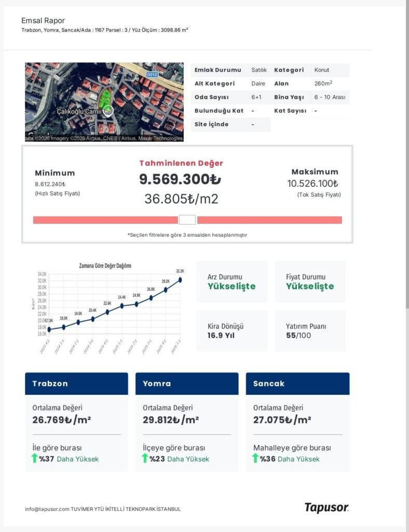The width and height of the screenshot is (409, 532).
Task: Select the Sancak card header
Action: pos(297,383)
